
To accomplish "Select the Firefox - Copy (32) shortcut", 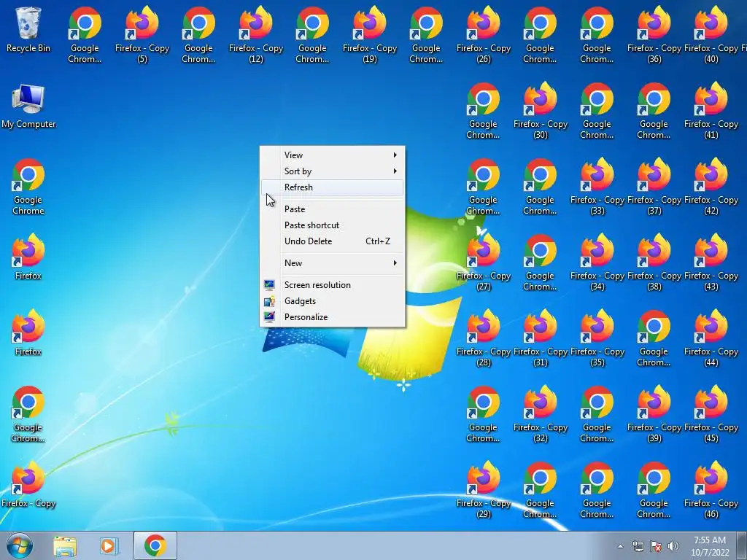I will click(x=541, y=414).
